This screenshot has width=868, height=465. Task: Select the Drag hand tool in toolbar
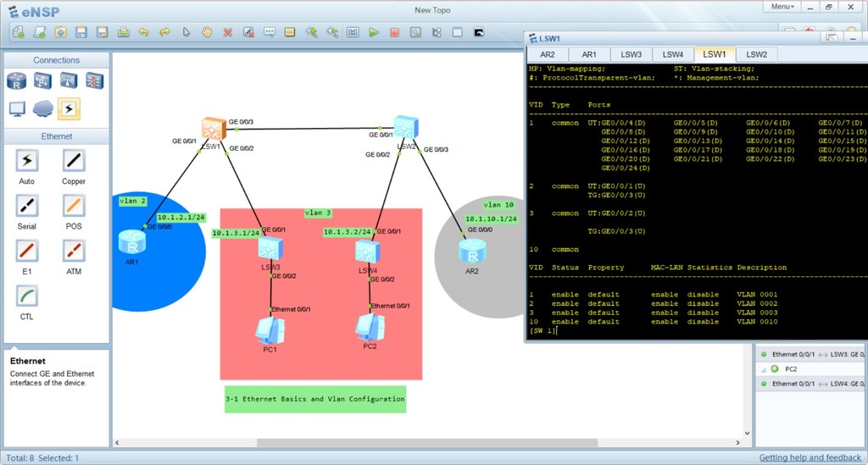pyautogui.click(x=207, y=33)
